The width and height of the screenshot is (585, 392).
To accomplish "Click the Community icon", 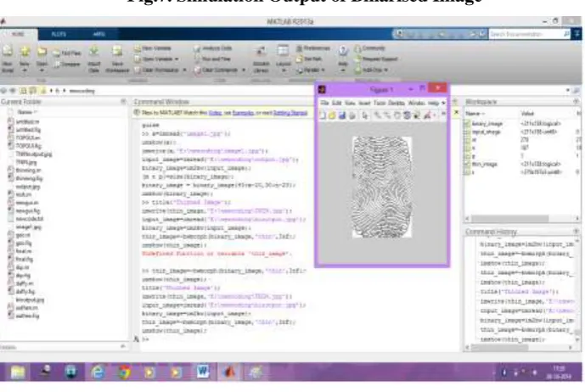I will click(357, 48).
